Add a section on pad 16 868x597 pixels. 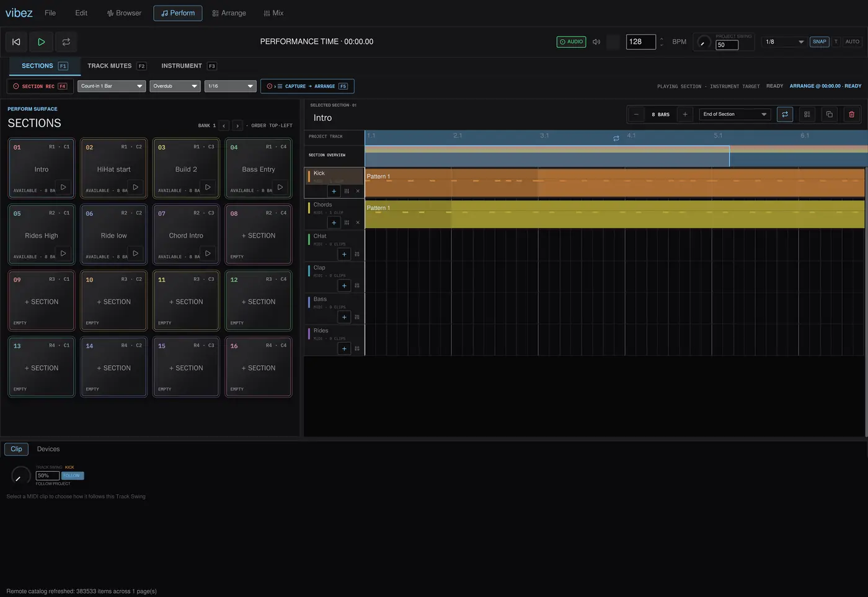coord(259,368)
